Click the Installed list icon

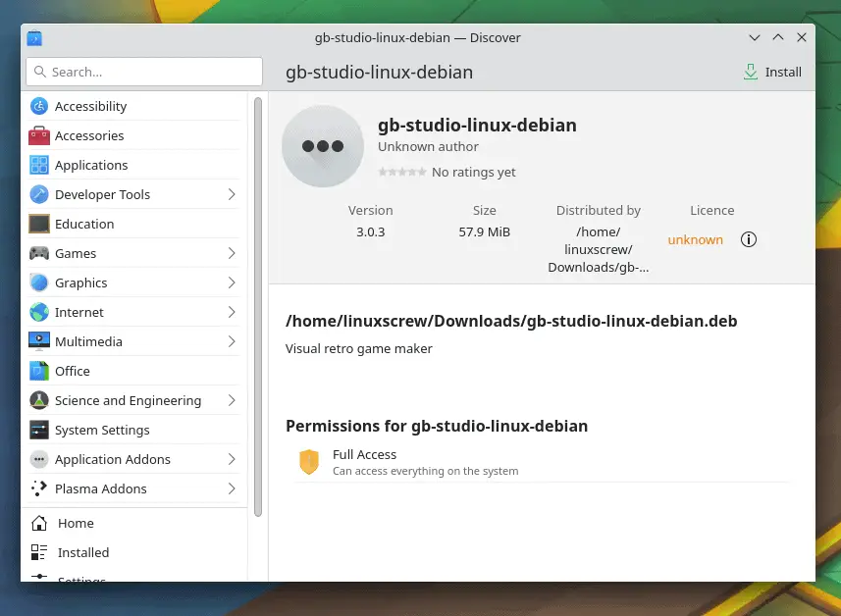click(39, 552)
